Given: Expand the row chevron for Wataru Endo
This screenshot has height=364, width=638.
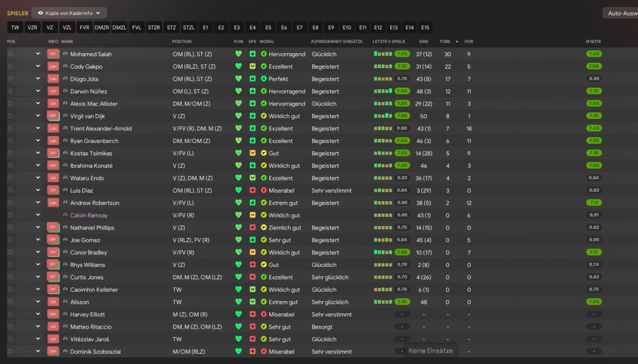Looking at the screenshot, I should 38,178.
